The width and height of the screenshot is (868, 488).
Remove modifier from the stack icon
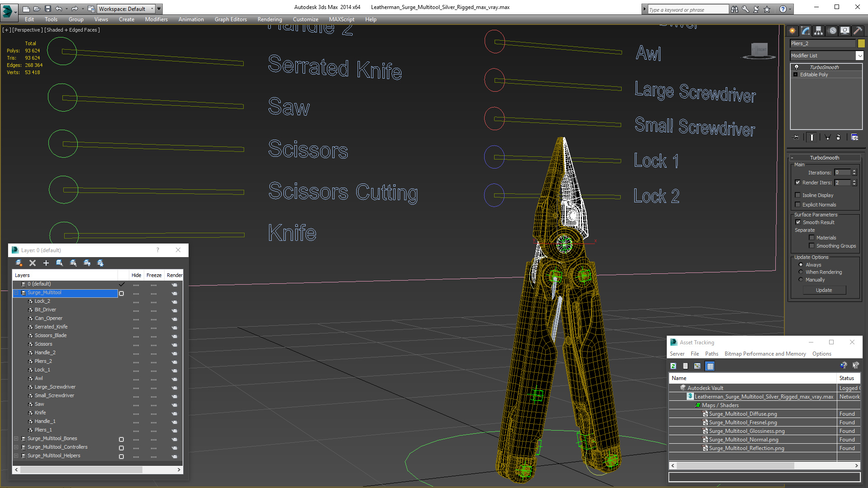click(x=839, y=137)
